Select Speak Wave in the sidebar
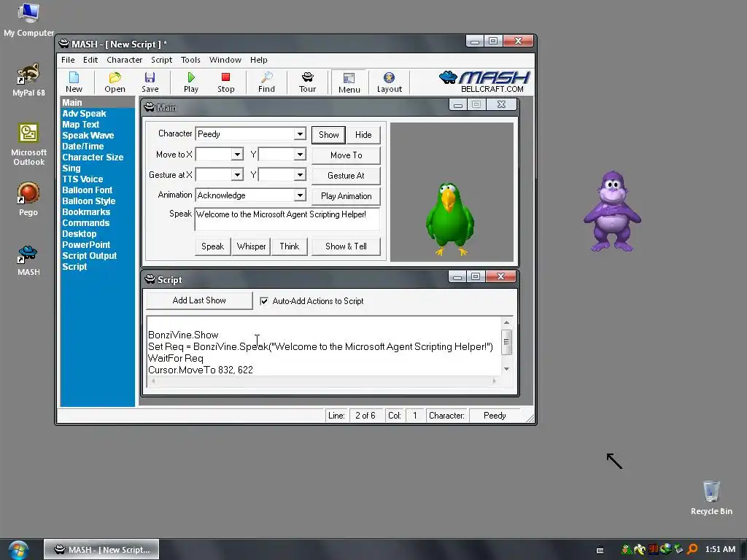Screen dimensions: 747x560 tap(88, 135)
